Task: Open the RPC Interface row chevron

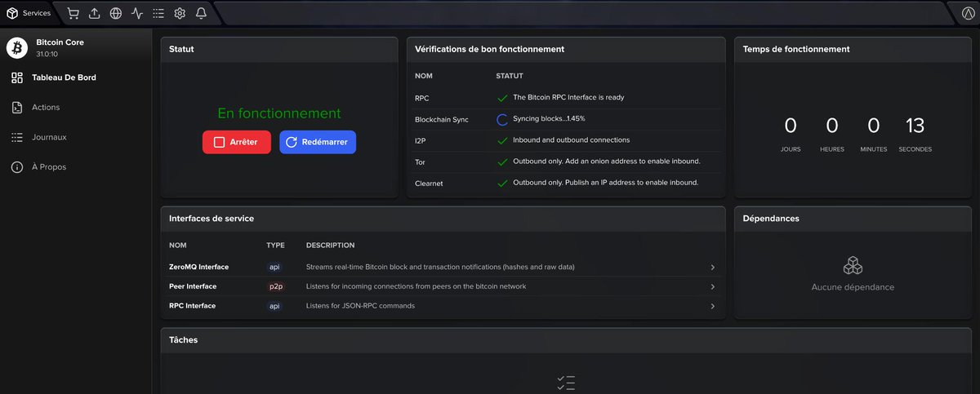Action: [x=712, y=307]
